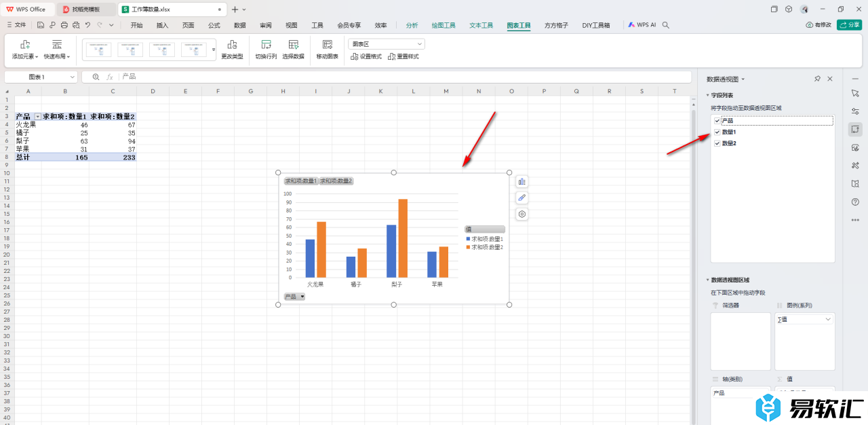Switch to the 绘图工具 ribbon tab
This screenshot has height=425, width=868.
coord(443,25)
